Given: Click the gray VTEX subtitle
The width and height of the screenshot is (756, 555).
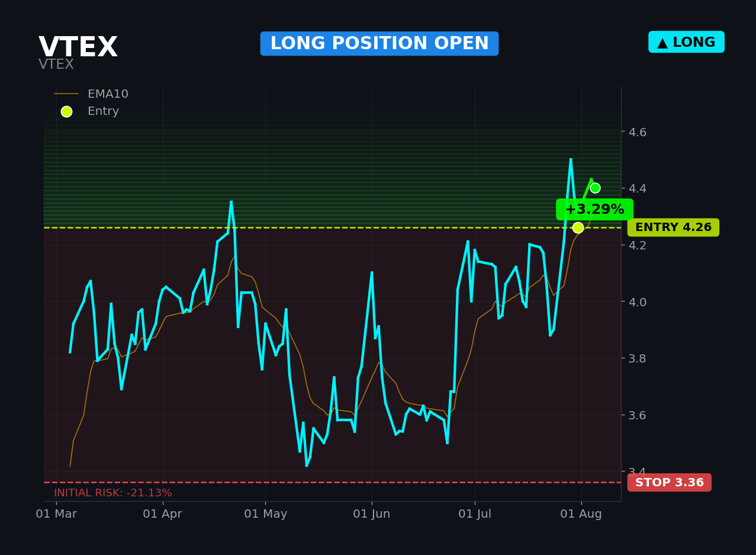Looking at the screenshot, I should point(56,65).
